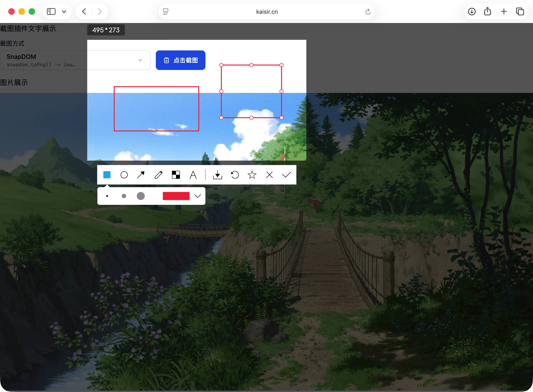Toggle the Safari sidebar

pos(51,11)
